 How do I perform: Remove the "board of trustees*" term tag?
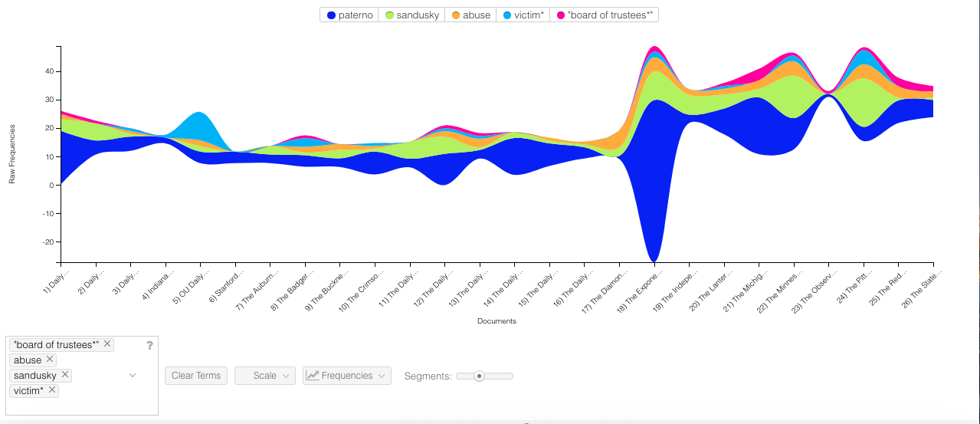[107, 344]
